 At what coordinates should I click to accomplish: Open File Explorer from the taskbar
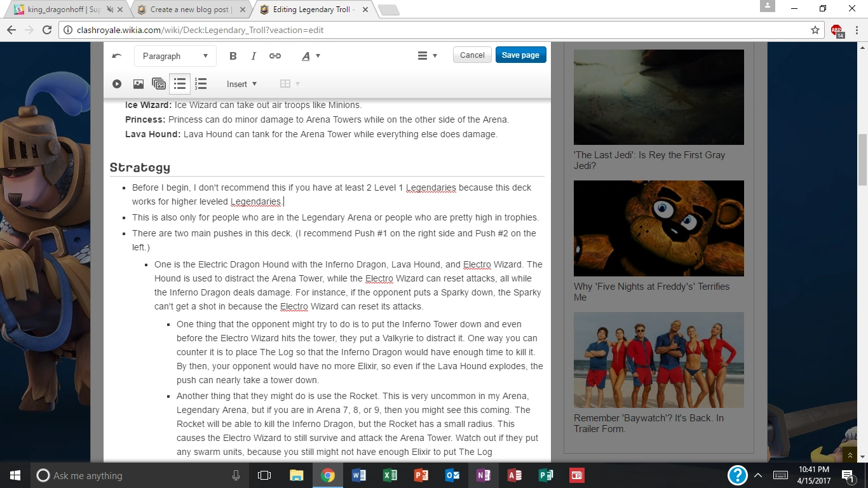click(x=296, y=475)
